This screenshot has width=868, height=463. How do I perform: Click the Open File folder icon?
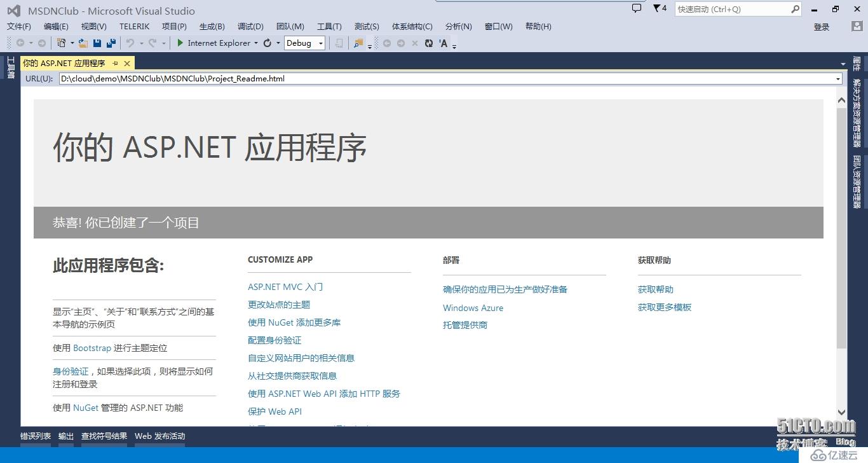pos(83,43)
